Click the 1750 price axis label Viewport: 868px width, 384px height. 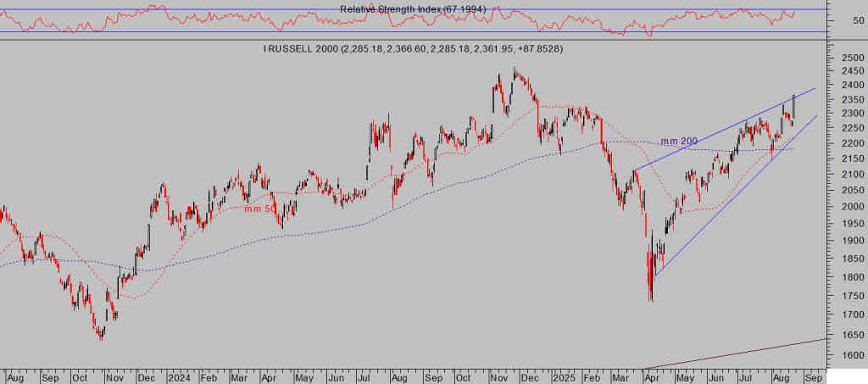pyautogui.click(x=851, y=296)
